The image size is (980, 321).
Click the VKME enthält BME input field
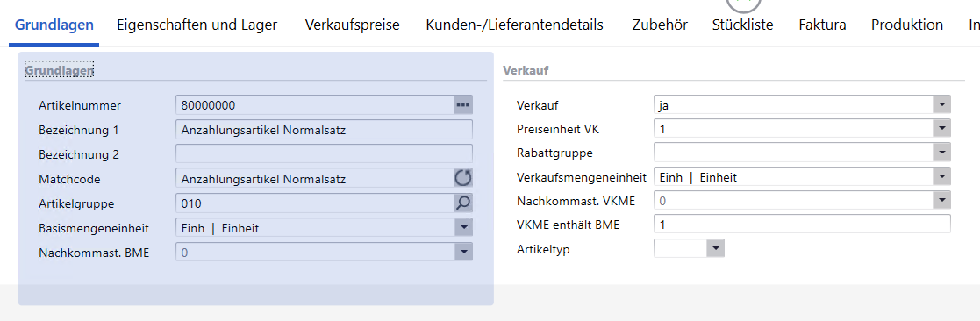pos(802,225)
